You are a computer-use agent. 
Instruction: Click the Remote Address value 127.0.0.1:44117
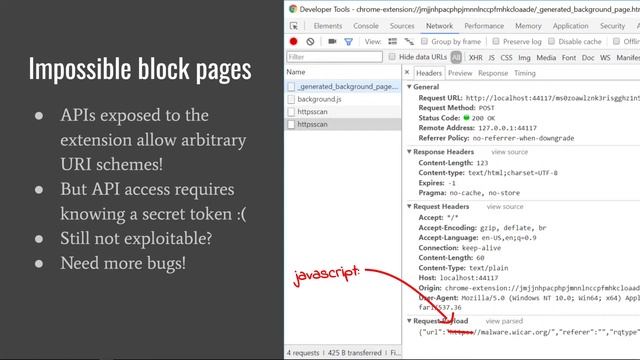coord(507,128)
